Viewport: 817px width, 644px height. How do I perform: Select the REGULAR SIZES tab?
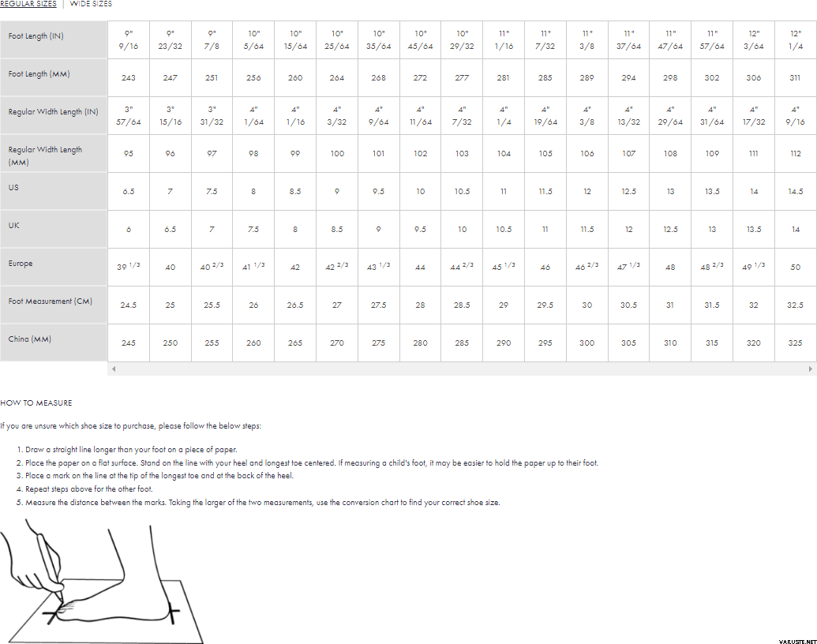pos(28,4)
